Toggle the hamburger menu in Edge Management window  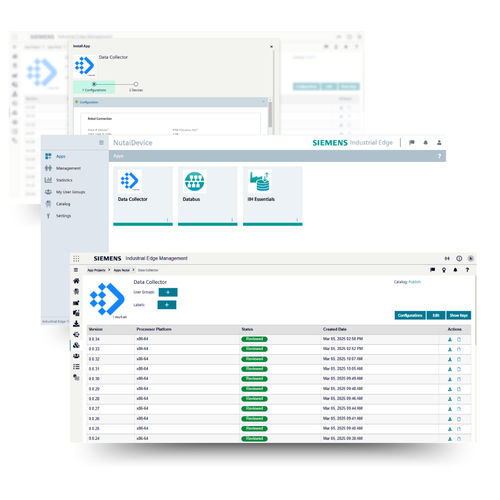click(x=76, y=270)
